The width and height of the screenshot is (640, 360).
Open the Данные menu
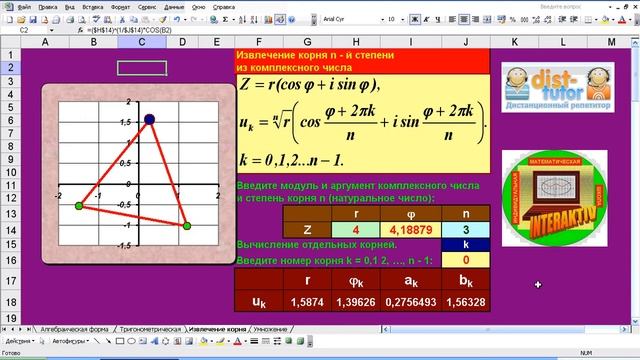(x=174, y=7)
